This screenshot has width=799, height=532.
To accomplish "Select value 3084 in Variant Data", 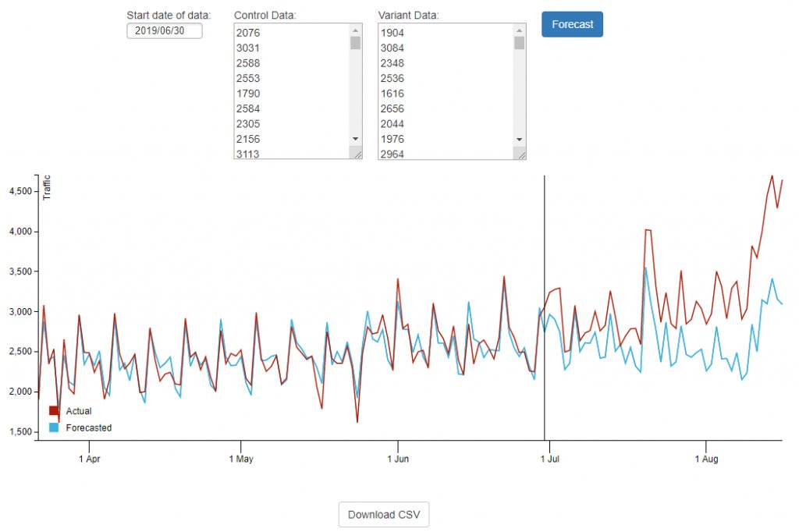I will 392,48.
